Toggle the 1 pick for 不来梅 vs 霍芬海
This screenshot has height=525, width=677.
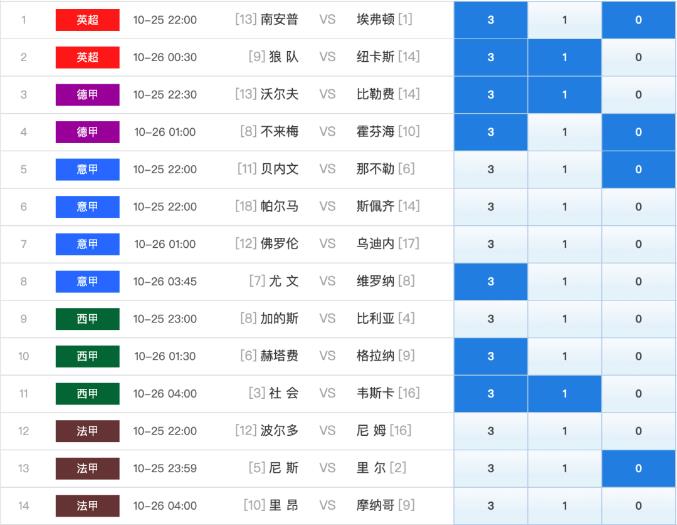[x=564, y=132]
